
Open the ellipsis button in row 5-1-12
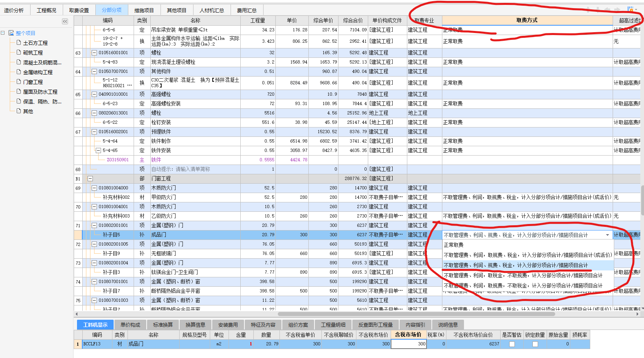[x=130, y=86]
